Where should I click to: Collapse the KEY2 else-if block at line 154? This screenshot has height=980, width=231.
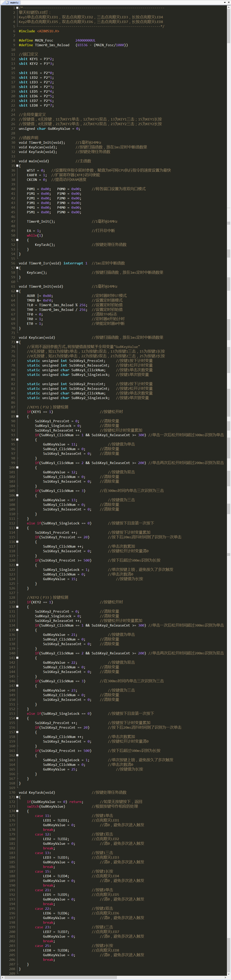coord(17,718)
